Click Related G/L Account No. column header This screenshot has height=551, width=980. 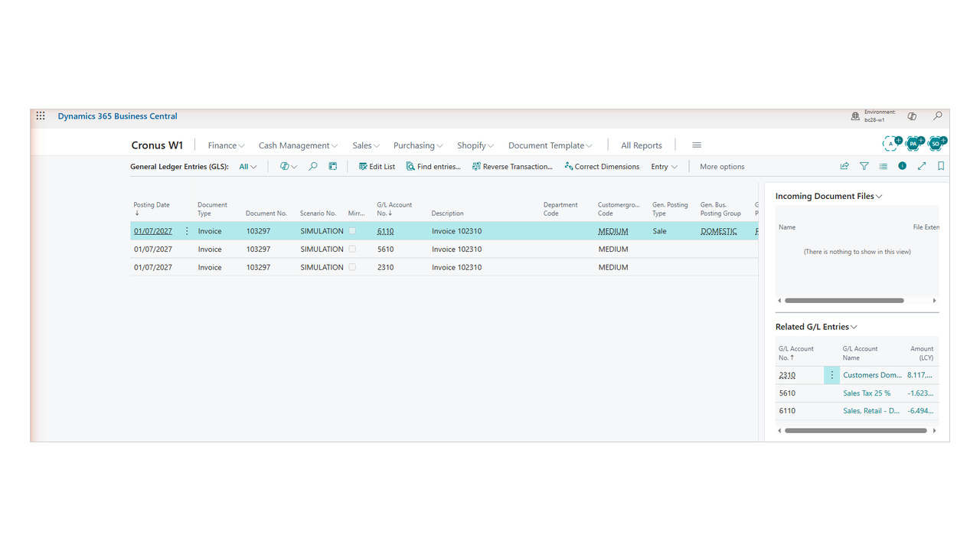click(796, 353)
